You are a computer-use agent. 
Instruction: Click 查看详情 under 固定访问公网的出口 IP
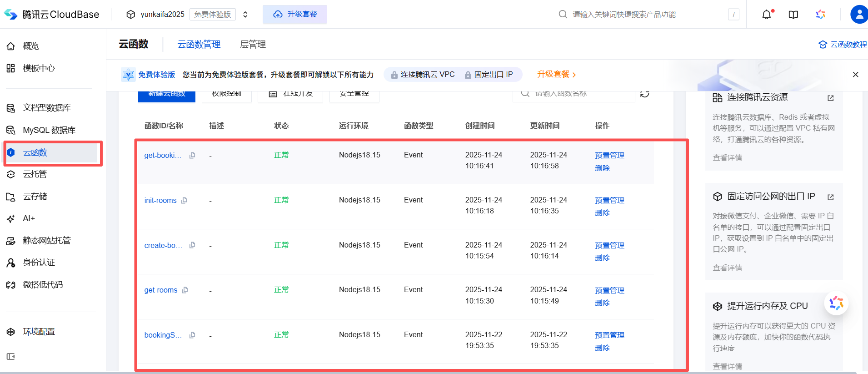tap(727, 268)
